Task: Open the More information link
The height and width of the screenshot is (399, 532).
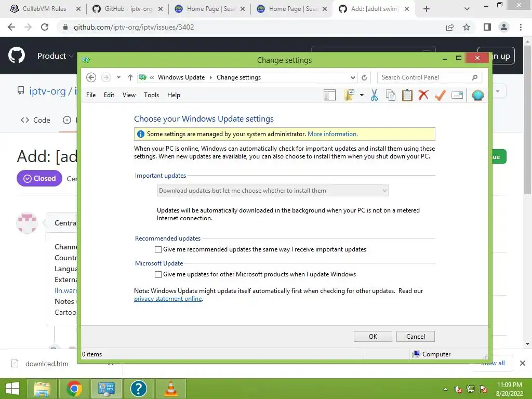Action: pos(332,134)
